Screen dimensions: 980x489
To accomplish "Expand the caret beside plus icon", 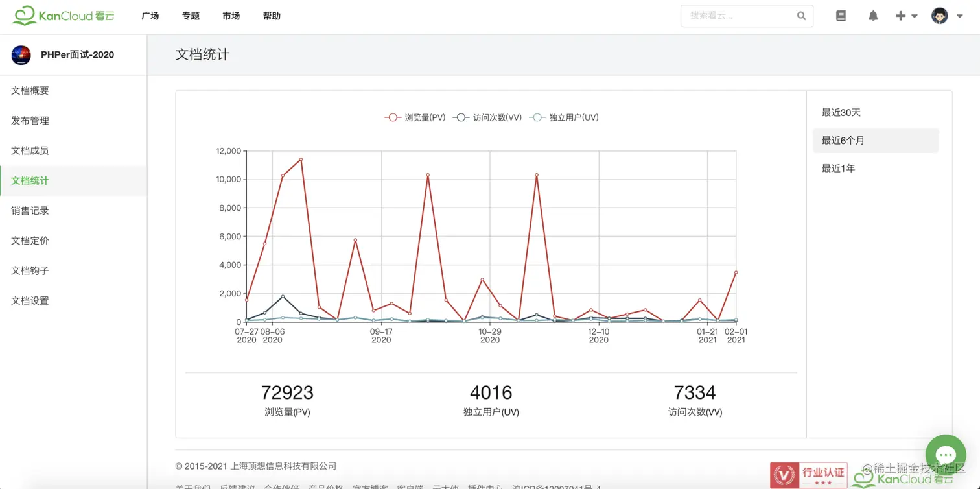I will (915, 16).
